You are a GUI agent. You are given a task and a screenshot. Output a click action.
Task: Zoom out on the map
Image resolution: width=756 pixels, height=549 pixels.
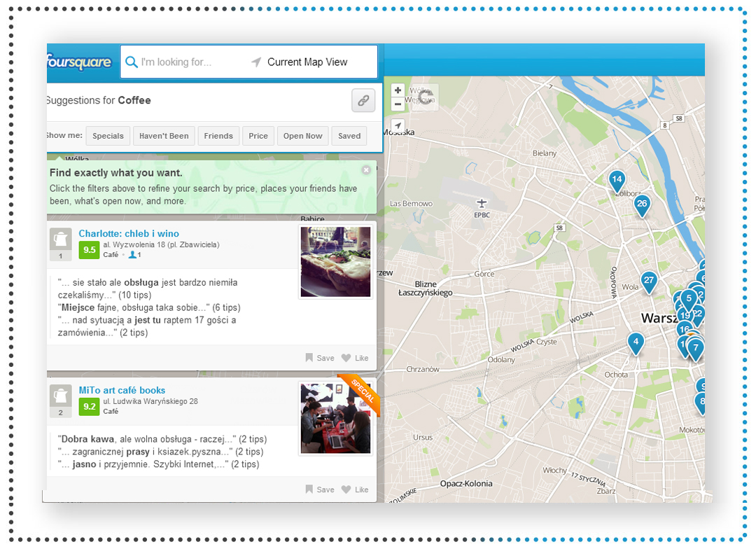click(398, 104)
